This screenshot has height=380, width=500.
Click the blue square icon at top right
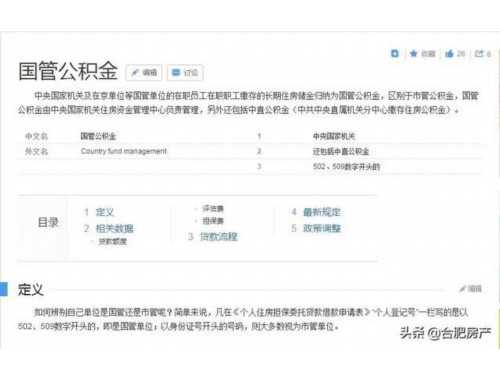pyautogui.click(x=395, y=53)
